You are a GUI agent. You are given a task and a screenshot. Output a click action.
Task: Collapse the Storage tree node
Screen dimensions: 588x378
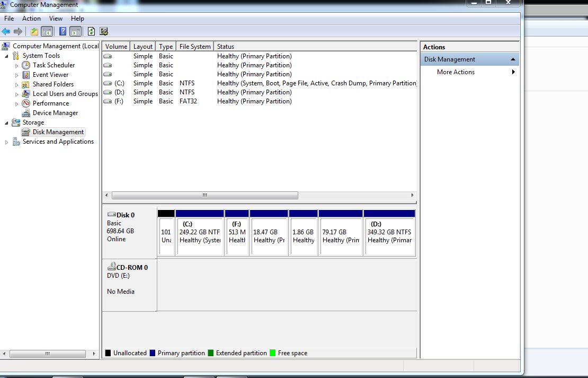[7, 122]
